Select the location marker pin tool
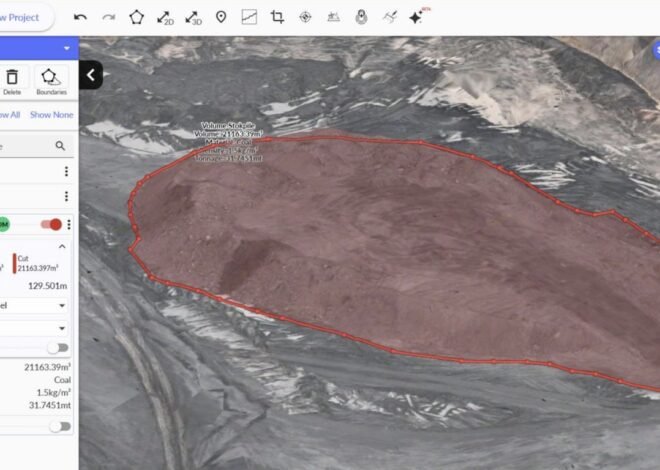This screenshot has height=470, width=660. coord(221,17)
